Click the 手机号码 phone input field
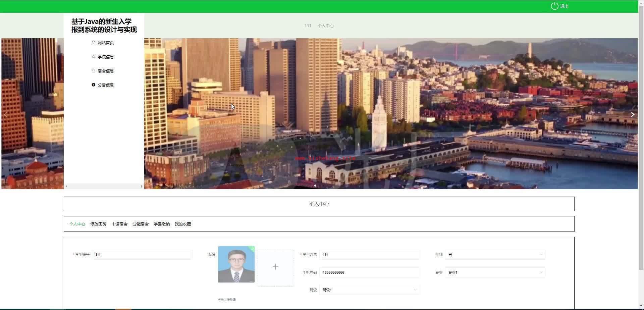 click(x=369, y=272)
